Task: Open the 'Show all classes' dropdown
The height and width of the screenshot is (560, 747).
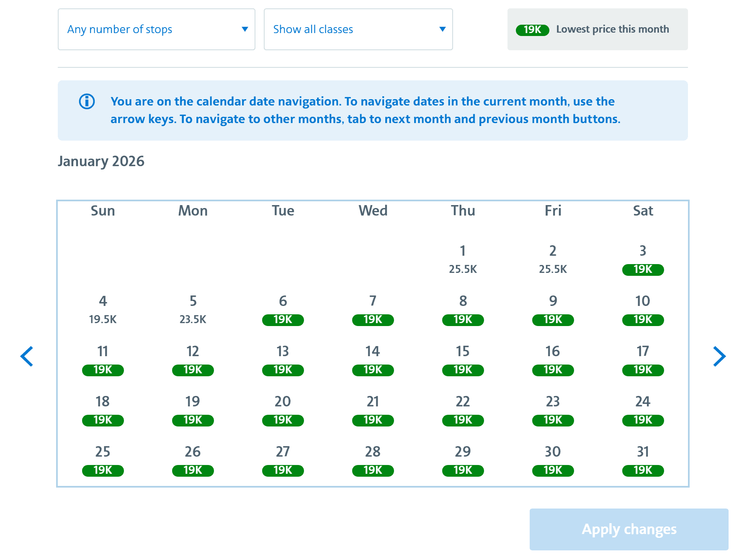Action: [x=358, y=29]
